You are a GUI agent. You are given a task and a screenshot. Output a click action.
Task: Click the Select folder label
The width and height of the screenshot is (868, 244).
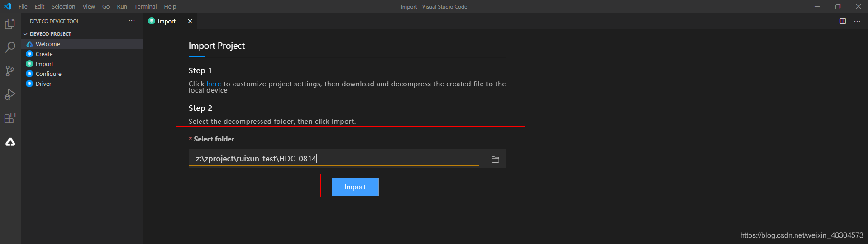pos(214,139)
